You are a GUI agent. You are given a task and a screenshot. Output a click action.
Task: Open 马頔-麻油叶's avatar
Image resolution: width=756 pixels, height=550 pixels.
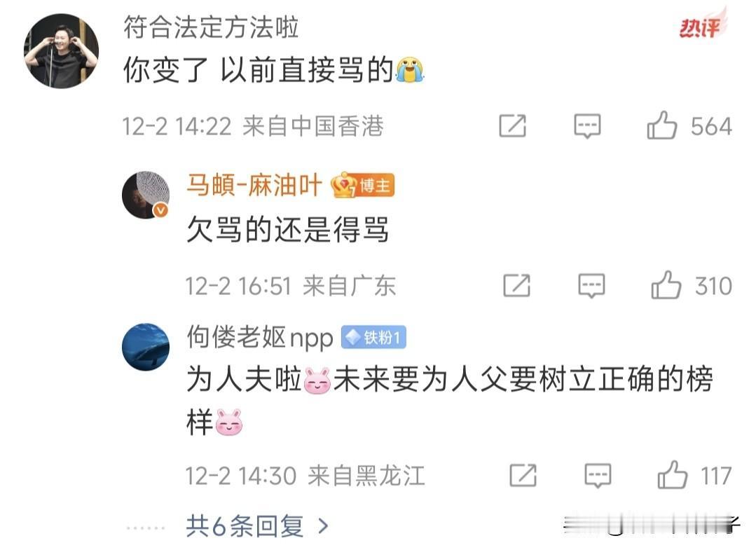pos(146,195)
